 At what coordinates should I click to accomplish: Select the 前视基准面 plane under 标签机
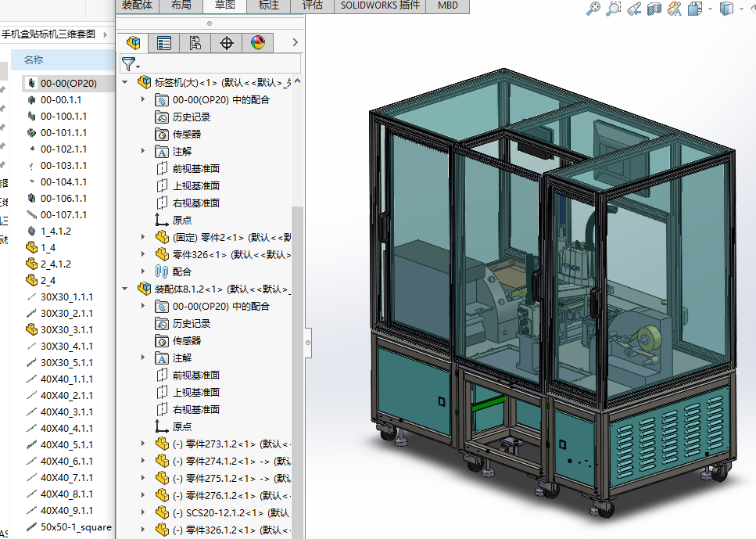(x=195, y=168)
